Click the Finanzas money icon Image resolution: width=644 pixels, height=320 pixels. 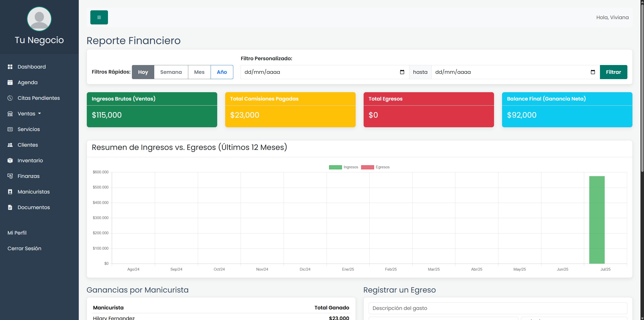(x=10, y=176)
